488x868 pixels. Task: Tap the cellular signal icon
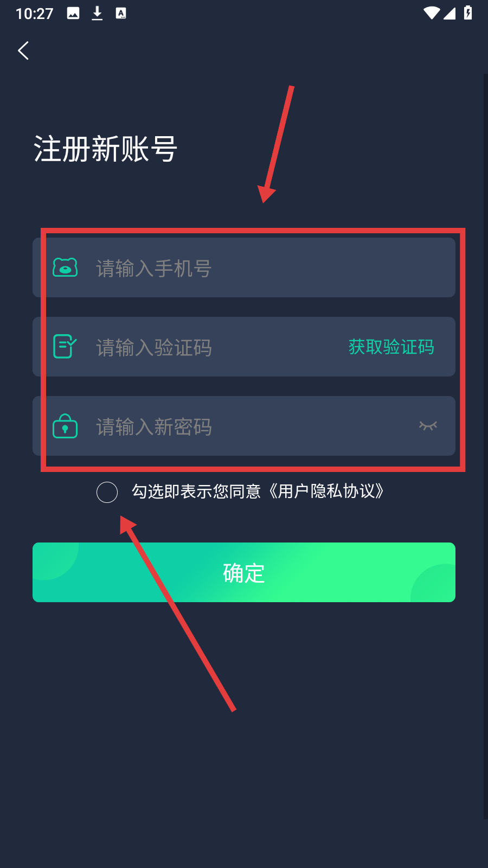click(x=450, y=13)
